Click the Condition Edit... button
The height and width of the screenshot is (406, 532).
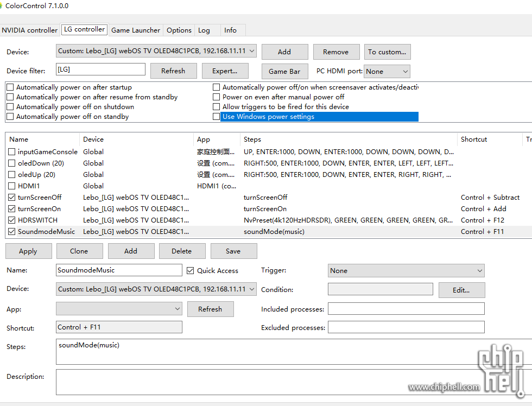[462, 290]
